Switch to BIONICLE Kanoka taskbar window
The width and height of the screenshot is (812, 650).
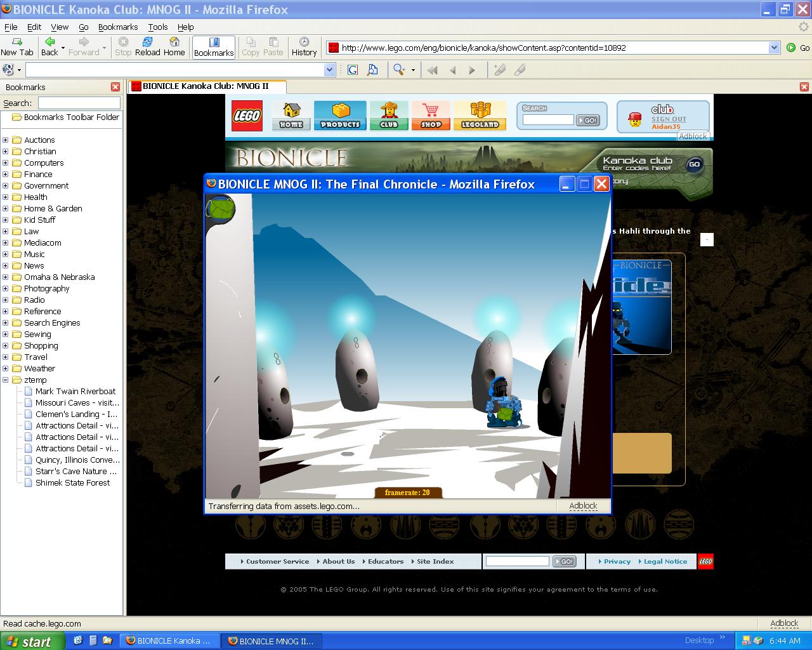pos(171,641)
